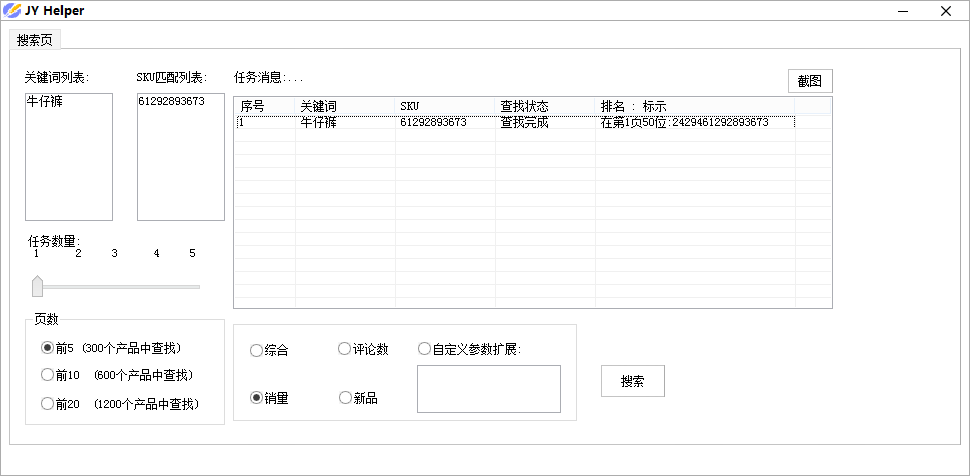
Task: Click into the custom parameter text box
Action: (489, 389)
